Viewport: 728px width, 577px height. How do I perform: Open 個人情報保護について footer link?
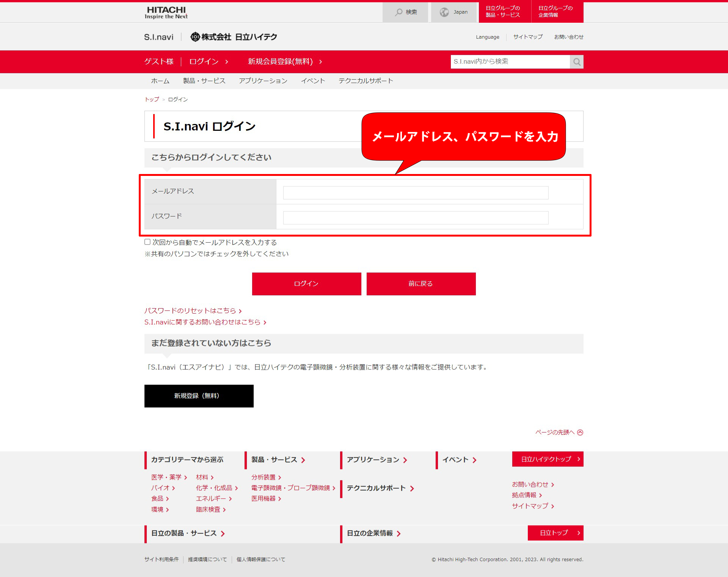tap(261, 560)
